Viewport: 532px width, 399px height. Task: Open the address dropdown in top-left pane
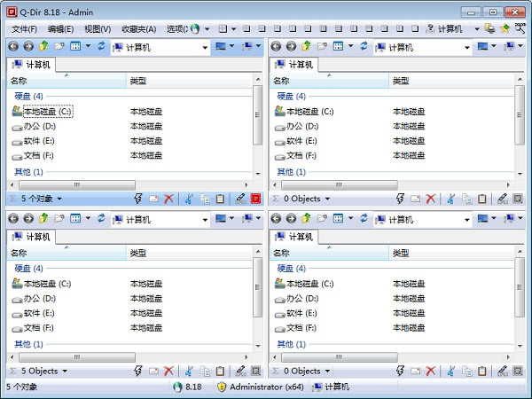point(205,46)
